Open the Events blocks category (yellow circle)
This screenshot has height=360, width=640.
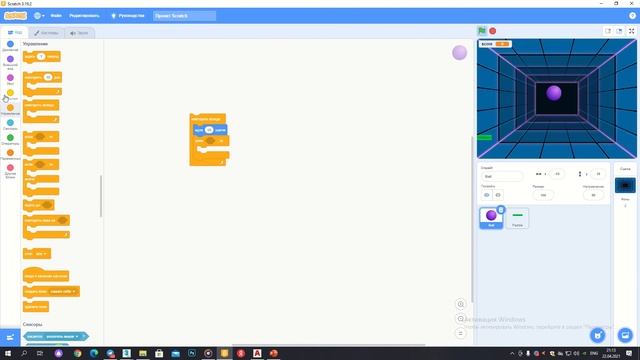coord(10,94)
